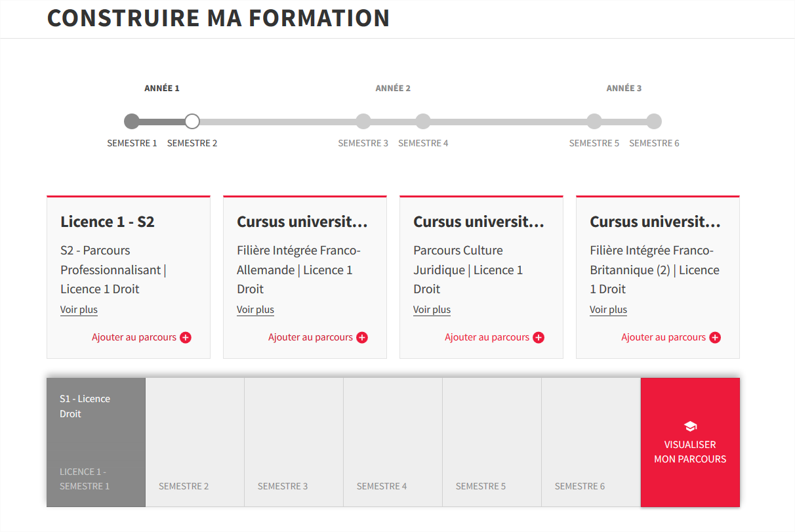The height and width of the screenshot is (532, 795).
Task: Jump to Semestre 3 timeline node
Action: pyautogui.click(x=363, y=121)
